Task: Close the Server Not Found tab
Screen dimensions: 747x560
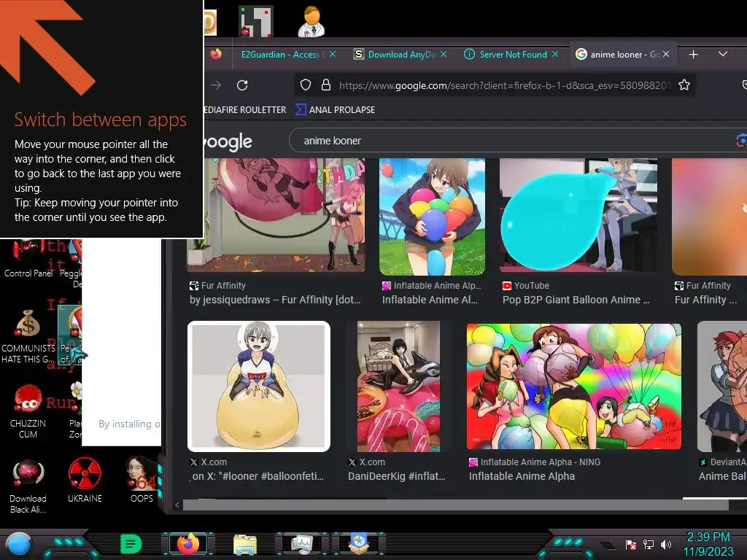Action: pos(555,54)
